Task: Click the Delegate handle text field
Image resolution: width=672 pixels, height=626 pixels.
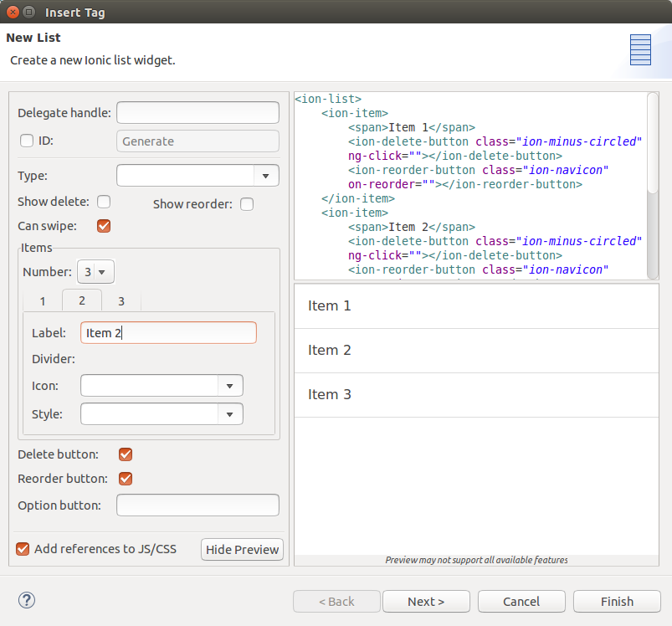Action: (197, 113)
